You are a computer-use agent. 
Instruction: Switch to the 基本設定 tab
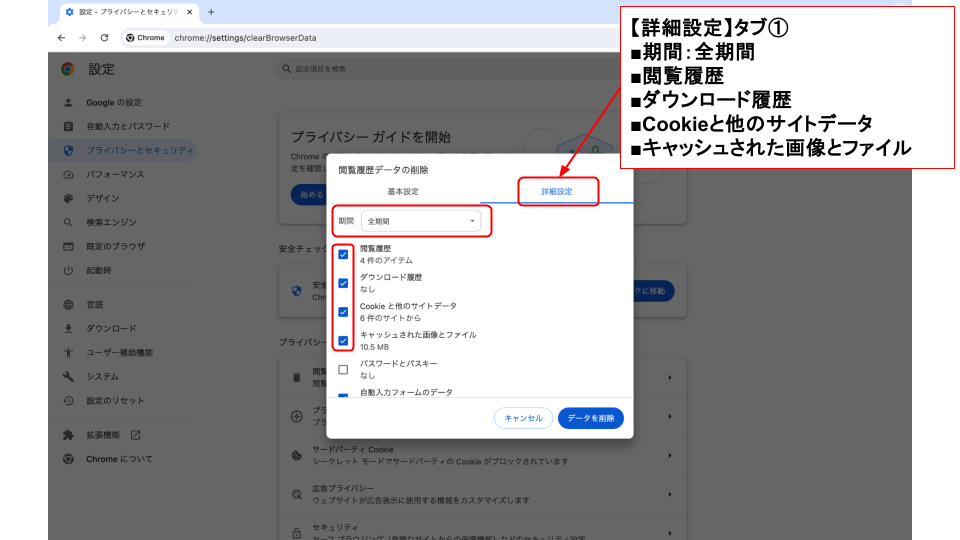pyautogui.click(x=403, y=191)
